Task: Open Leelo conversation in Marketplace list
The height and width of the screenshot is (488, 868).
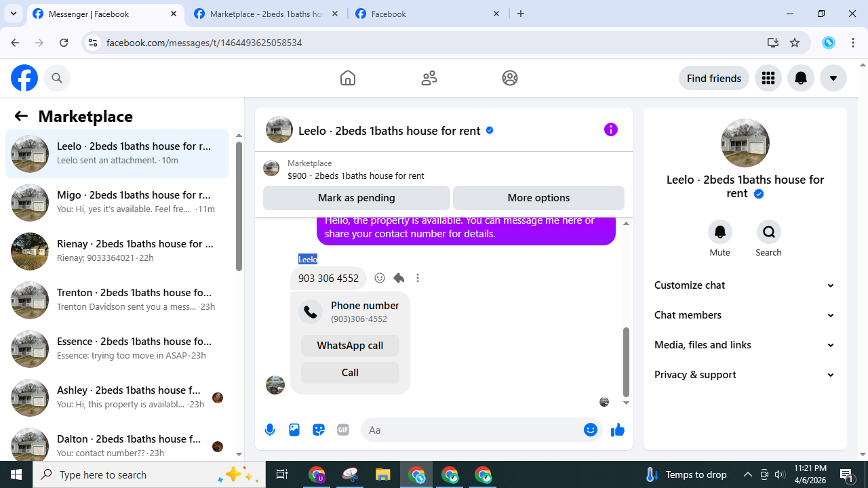Action: coord(117,153)
